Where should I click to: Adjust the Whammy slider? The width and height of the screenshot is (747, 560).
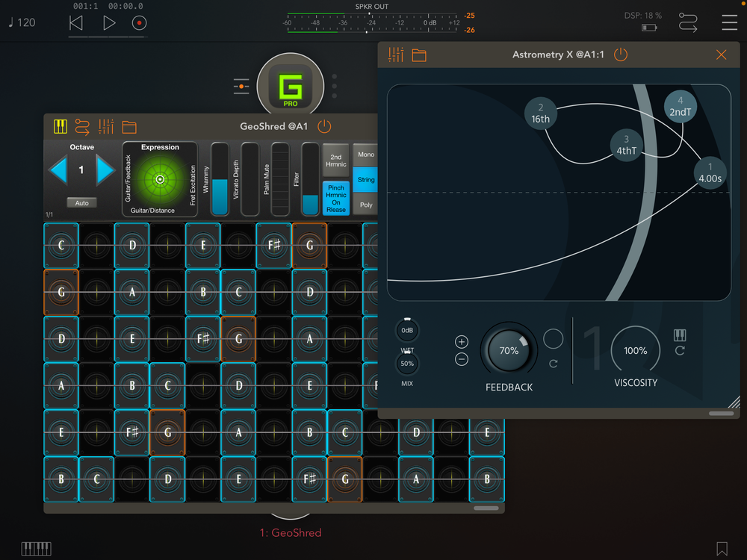click(x=220, y=179)
